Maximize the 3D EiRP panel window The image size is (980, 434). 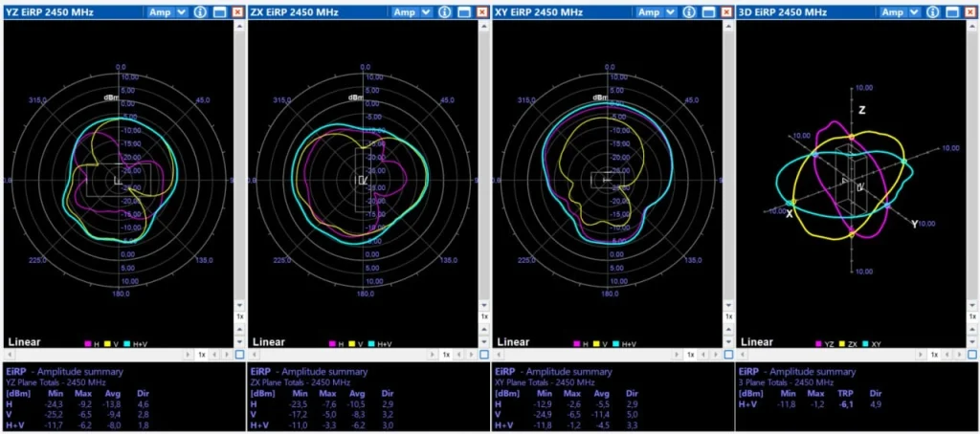tap(952, 12)
